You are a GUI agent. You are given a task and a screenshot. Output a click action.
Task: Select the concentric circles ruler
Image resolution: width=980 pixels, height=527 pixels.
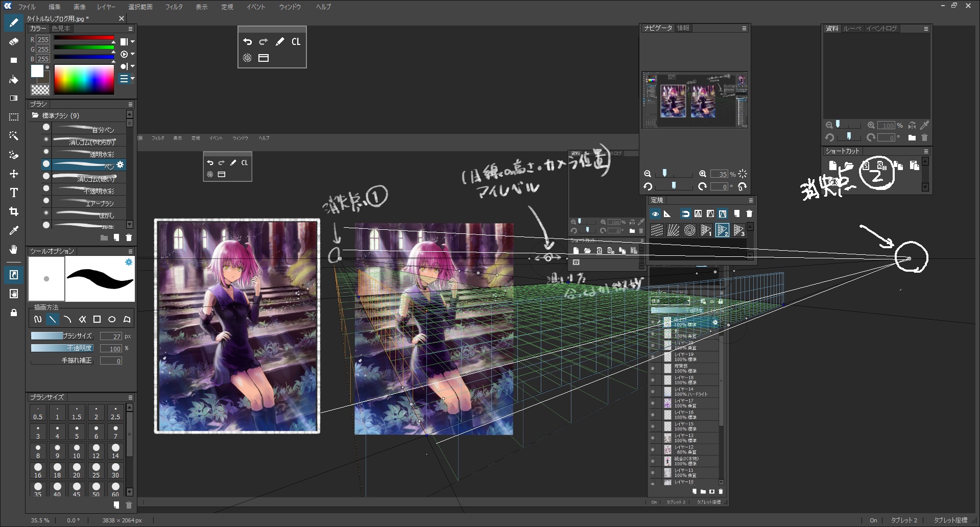(x=690, y=230)
